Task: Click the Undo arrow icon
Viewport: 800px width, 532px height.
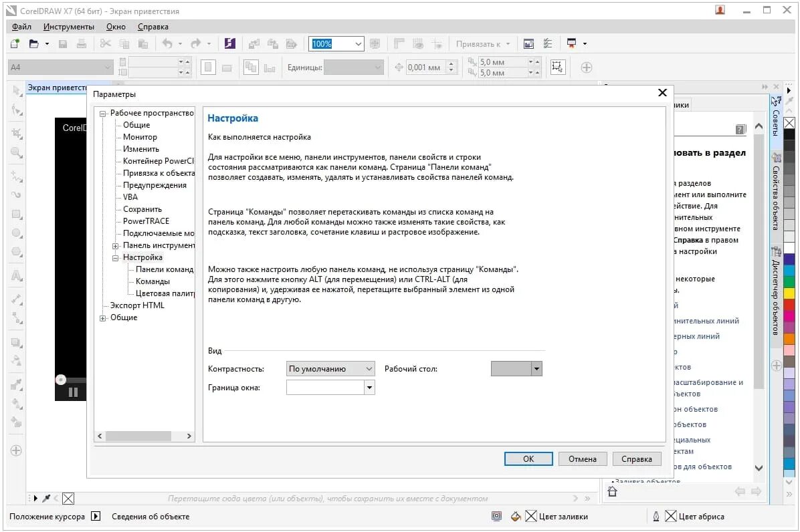Action: click(167, 44)
